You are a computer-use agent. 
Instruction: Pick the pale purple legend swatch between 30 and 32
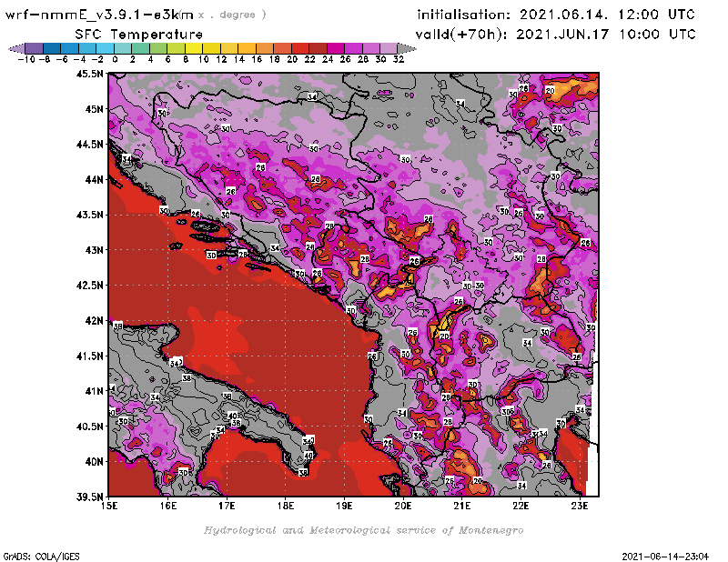click(x=389, y=48)
